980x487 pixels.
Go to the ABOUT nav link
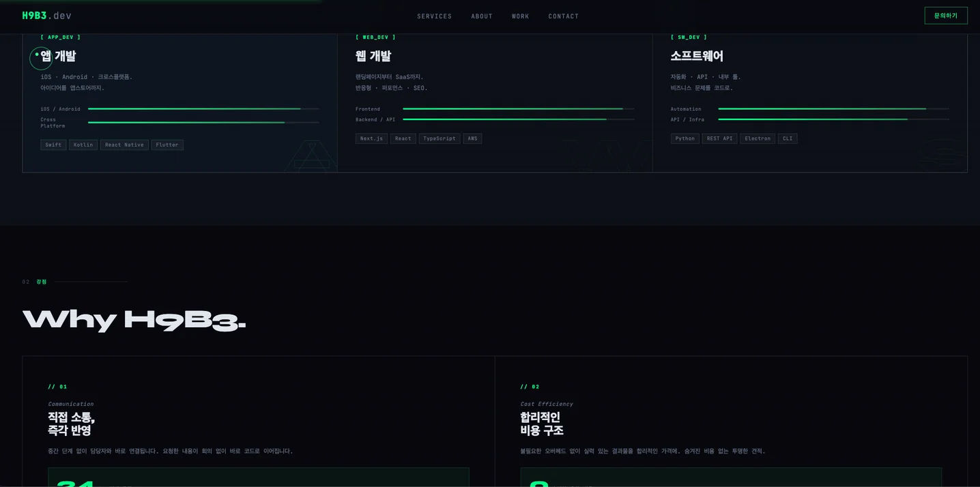pyautogui.click(x=482, y=16)
